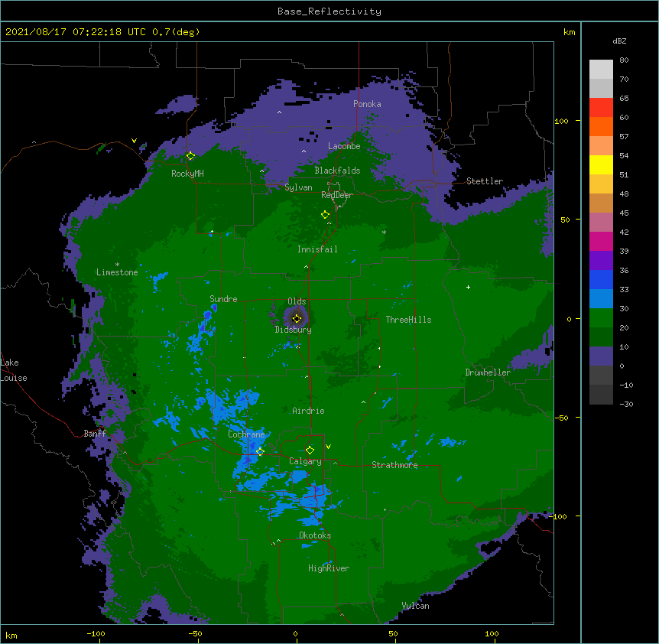Click the Banff label on the map
659x644 pixels.
(95, 434)
